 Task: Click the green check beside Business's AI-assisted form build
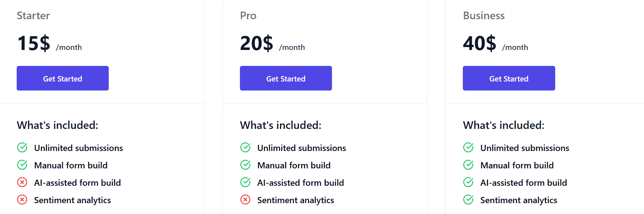469,182
